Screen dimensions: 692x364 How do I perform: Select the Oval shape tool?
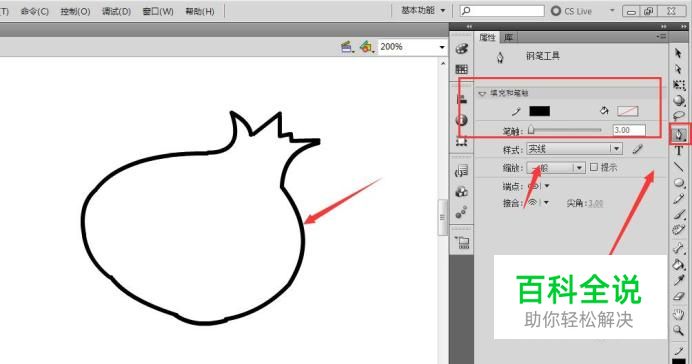[x=679, y=183]
